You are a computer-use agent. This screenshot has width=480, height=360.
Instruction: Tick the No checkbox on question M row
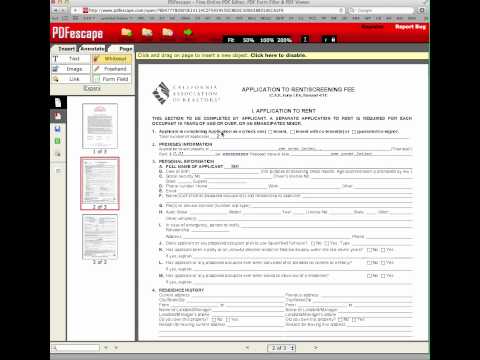[369, 276]
